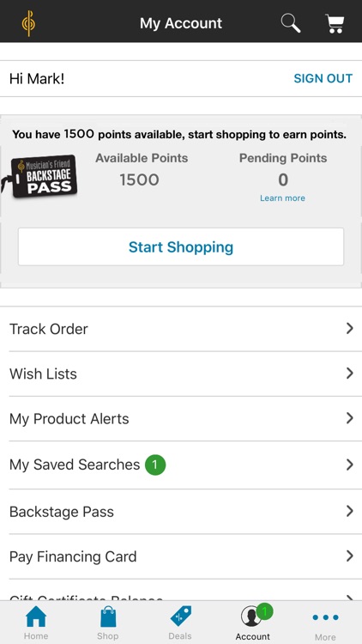
Task: Tap the green saved searches badge
Action: coord(155,465)
